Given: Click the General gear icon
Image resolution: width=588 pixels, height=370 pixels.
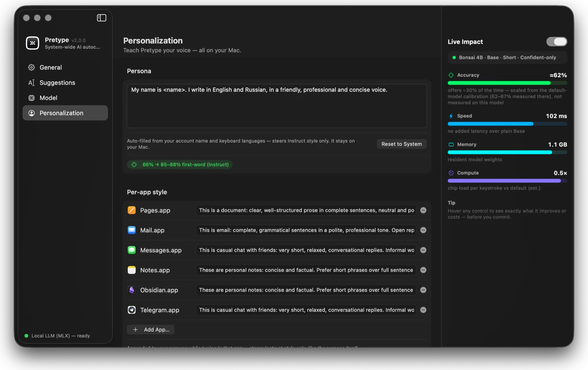Looking at the screenshot, I should [x=31, y=68].
